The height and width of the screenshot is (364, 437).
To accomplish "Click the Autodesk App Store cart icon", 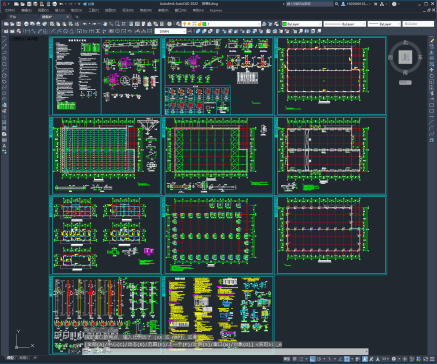I will pyautogui.click(x=376, y=4).
